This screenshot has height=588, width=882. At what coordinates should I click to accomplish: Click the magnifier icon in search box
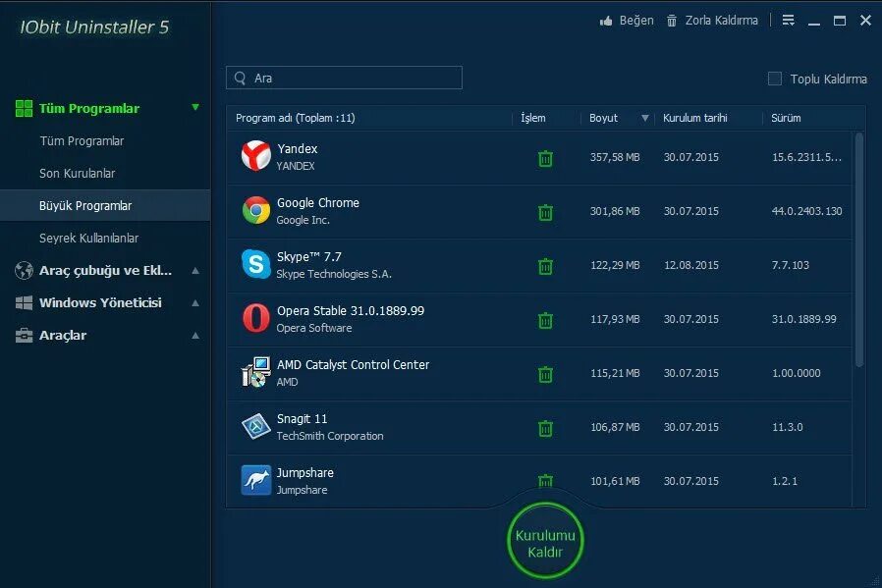tap(241, 79)
